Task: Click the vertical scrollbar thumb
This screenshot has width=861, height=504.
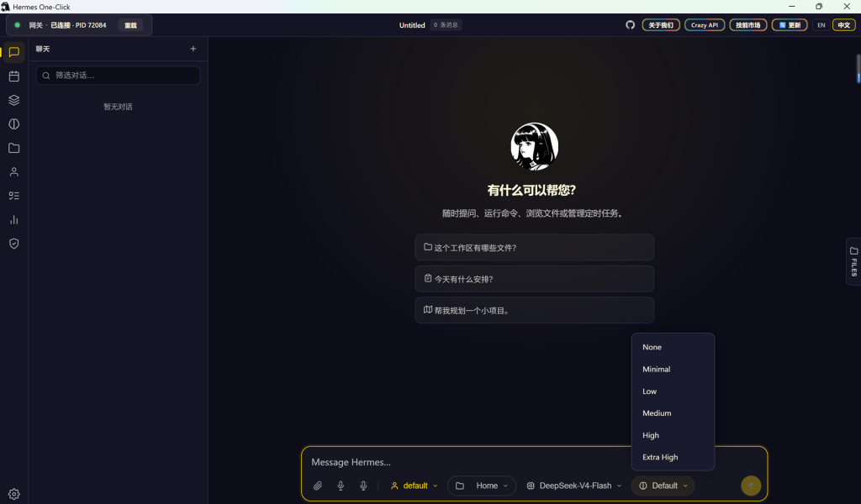Action: (x=858, y=69)
